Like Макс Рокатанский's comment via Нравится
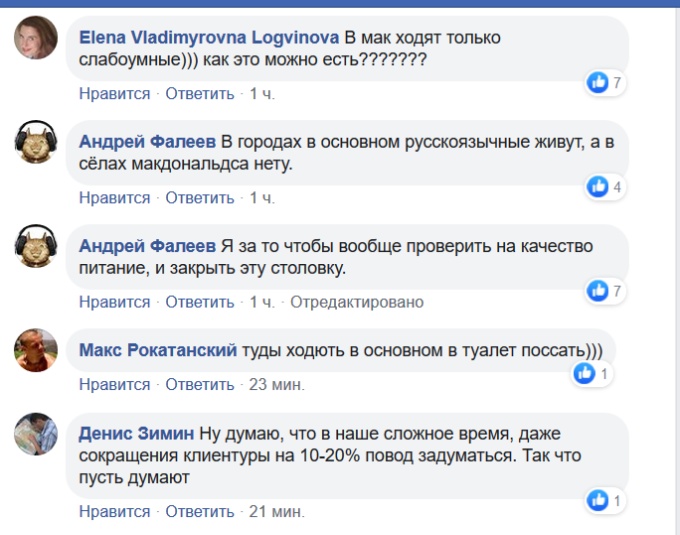This screenshot has width=680, height=535. [114, 384]
